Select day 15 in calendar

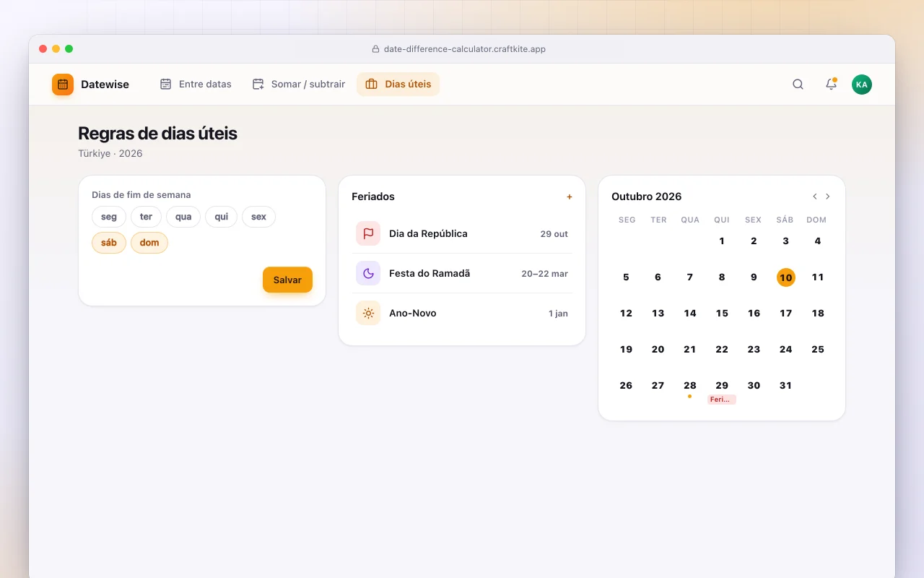tap(722, 314)
